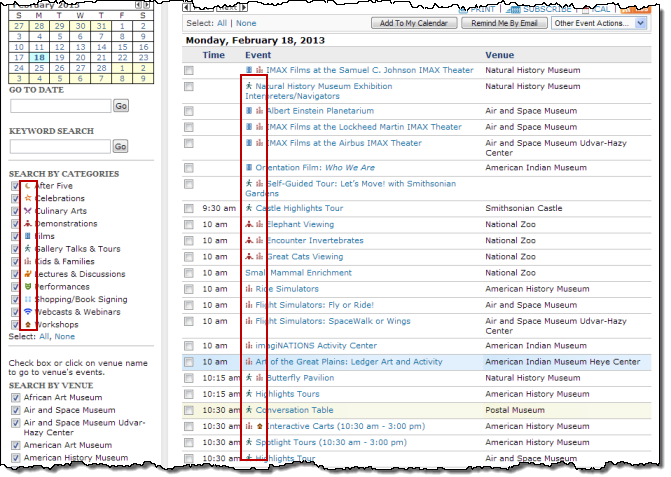Viewport: 671px width, 477px height.
Task: Uncheck the American Art Museum venue checkbox
Action: point(16,445)
